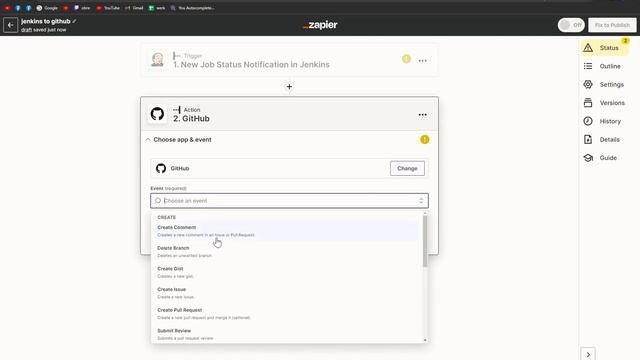Select the Guide sidebar label
The width and height of the screenshot is (640, 360).
[x=608, y=158]
